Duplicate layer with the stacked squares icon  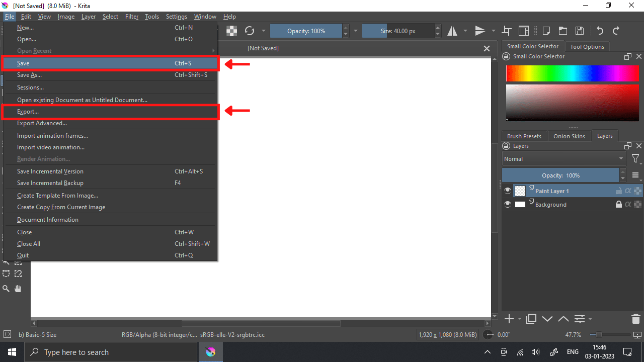pyautogui.click(x=531, y=319)
